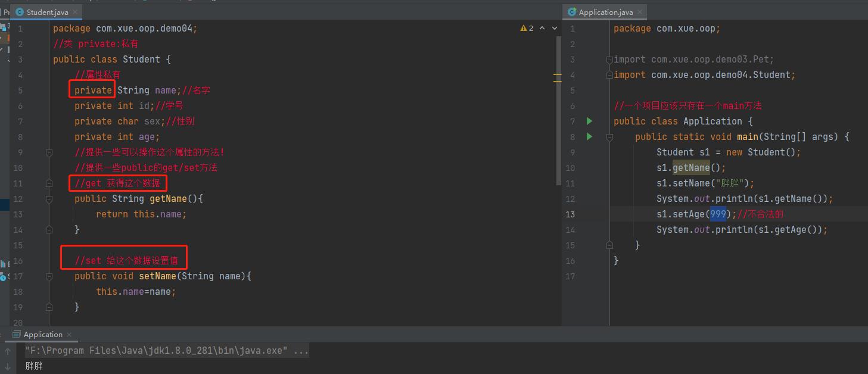Jump to next highlighted problem arrow
868x374 pixels.
pos(555,28)
